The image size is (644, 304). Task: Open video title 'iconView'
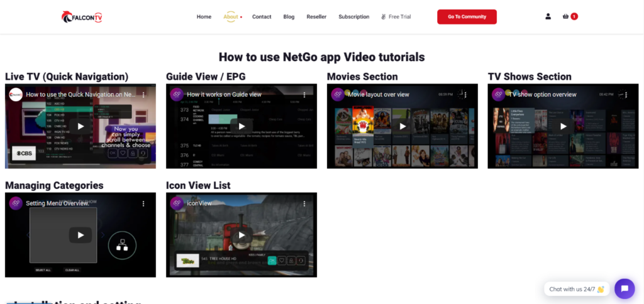click(199, 203)
